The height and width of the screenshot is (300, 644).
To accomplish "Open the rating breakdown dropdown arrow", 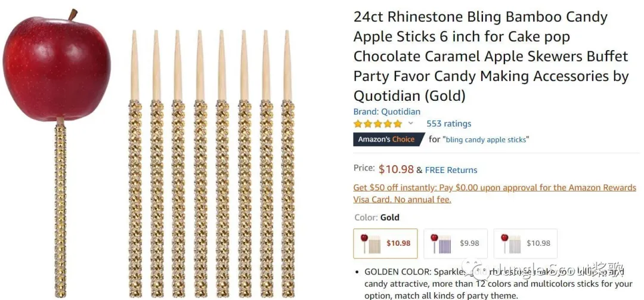I will coord(410,123).
